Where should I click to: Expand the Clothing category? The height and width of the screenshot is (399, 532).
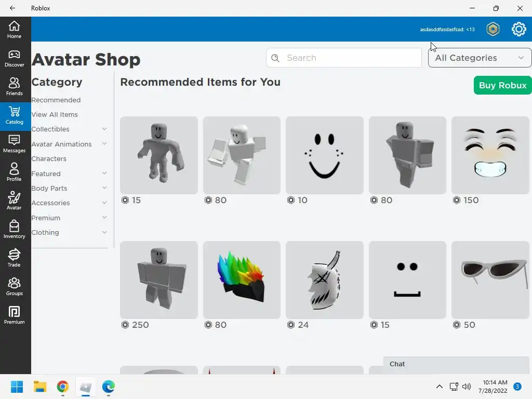pyautogui.click(x=104, y=232)
